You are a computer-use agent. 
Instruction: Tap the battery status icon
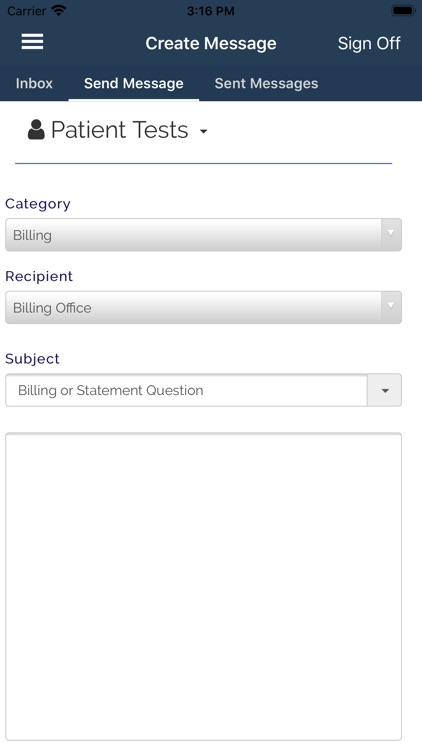pos(402,11)
